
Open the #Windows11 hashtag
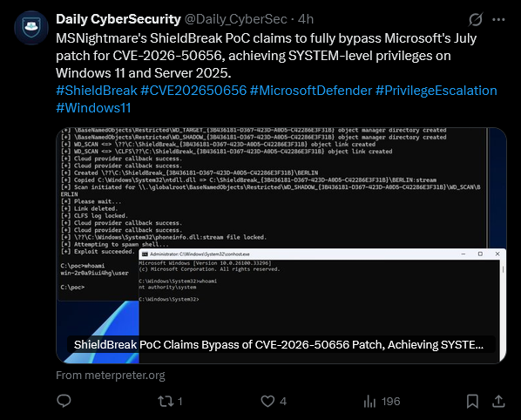(93, 108)
